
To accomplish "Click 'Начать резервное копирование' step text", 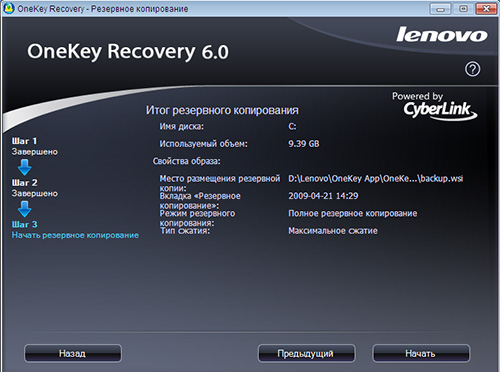I will coord(75,235).
